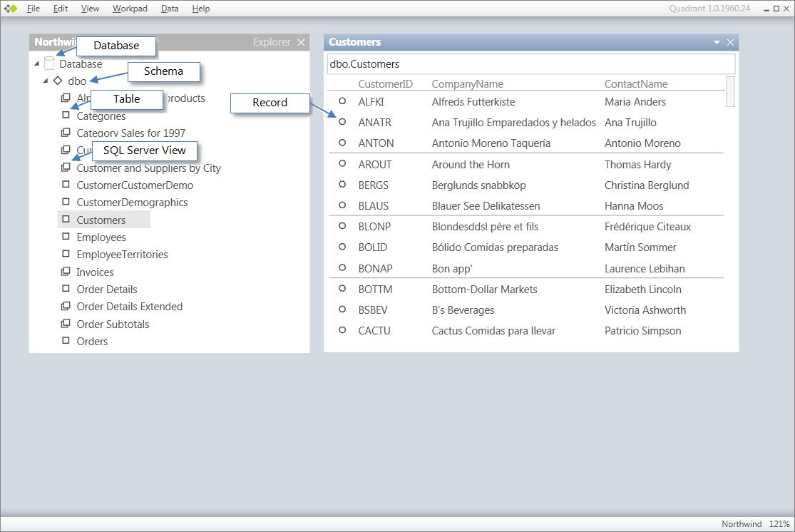Click Northwind in the status bar
Image resolution: width=795 pixels, height=532 pixels.
tap(742, 524)
